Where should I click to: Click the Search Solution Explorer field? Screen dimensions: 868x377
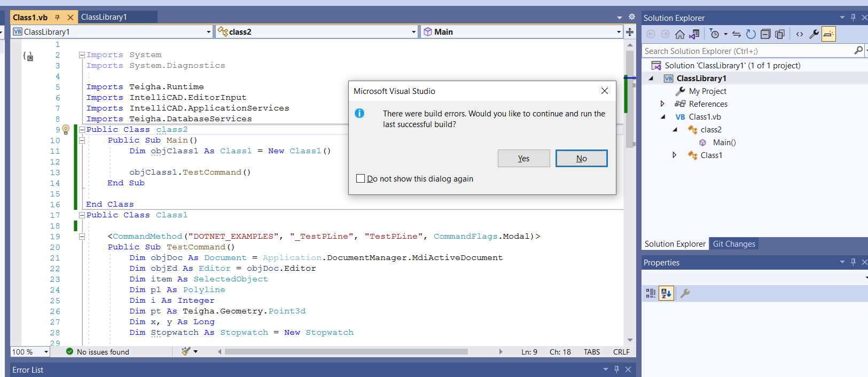[748, 51]
